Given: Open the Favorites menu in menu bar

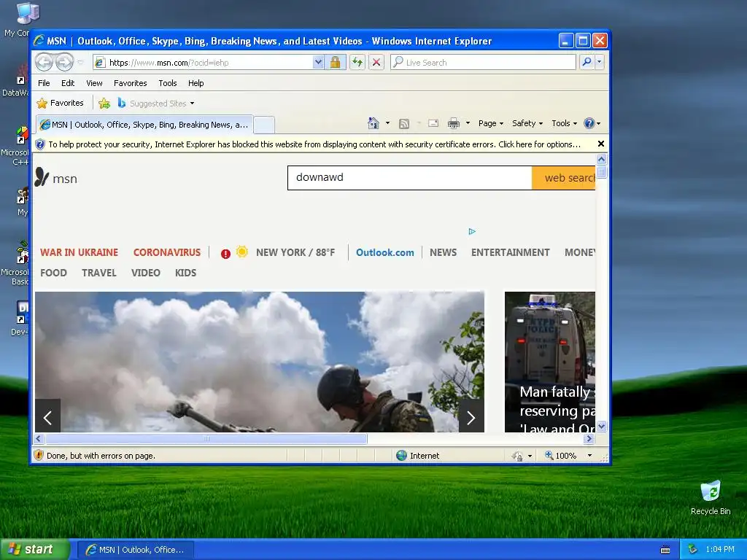Looking at the screenshot, I should (x=130, y=83).
